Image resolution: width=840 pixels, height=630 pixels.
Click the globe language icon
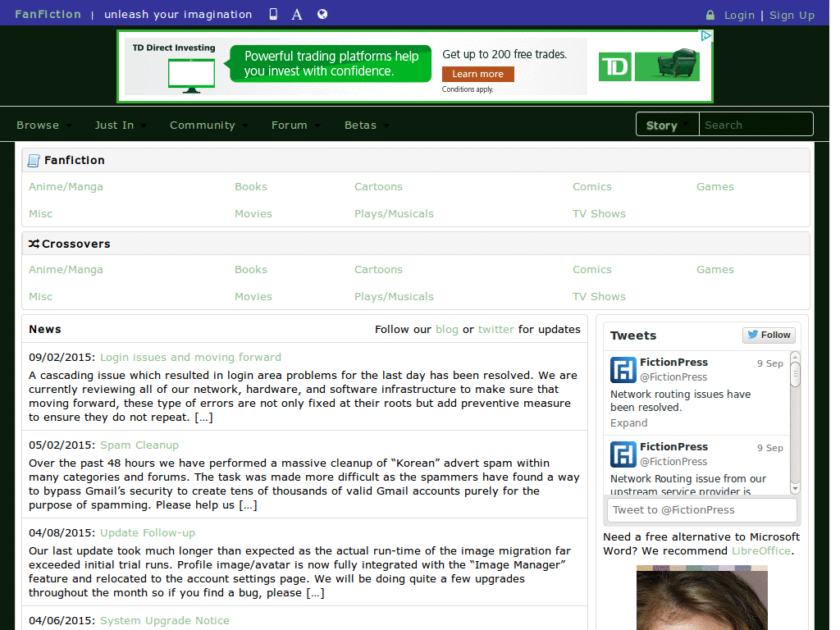click(322, 15)
